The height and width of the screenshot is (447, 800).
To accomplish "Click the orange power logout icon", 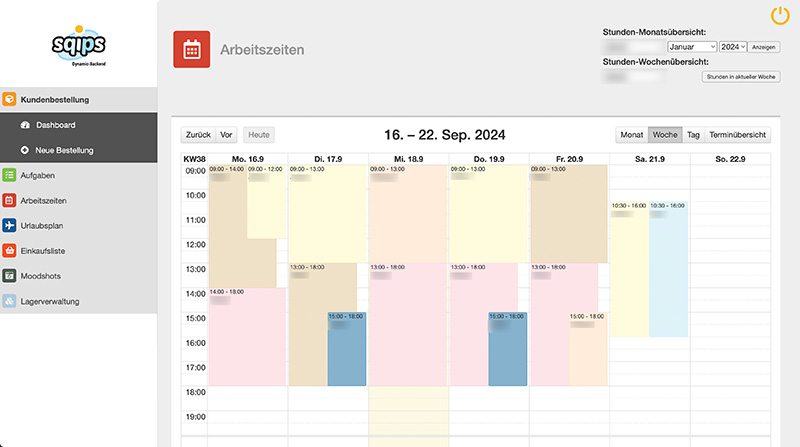I will coord(781,15).
